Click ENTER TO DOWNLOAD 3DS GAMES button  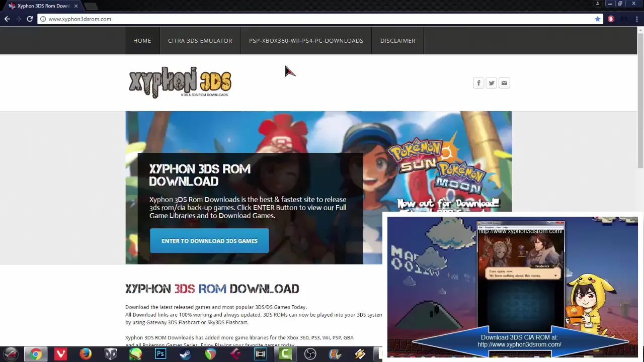pos(209,241)
